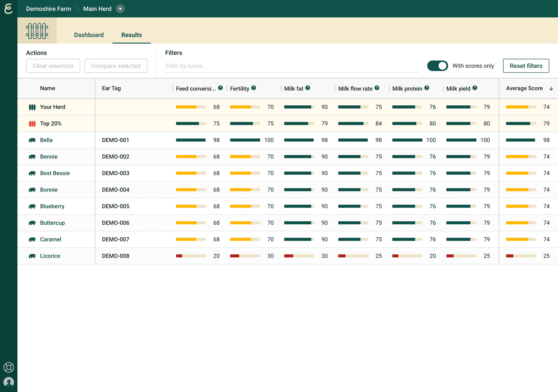Toggle the With scores only switch
This screenshot has height=392, width=558.
(437, 66)
